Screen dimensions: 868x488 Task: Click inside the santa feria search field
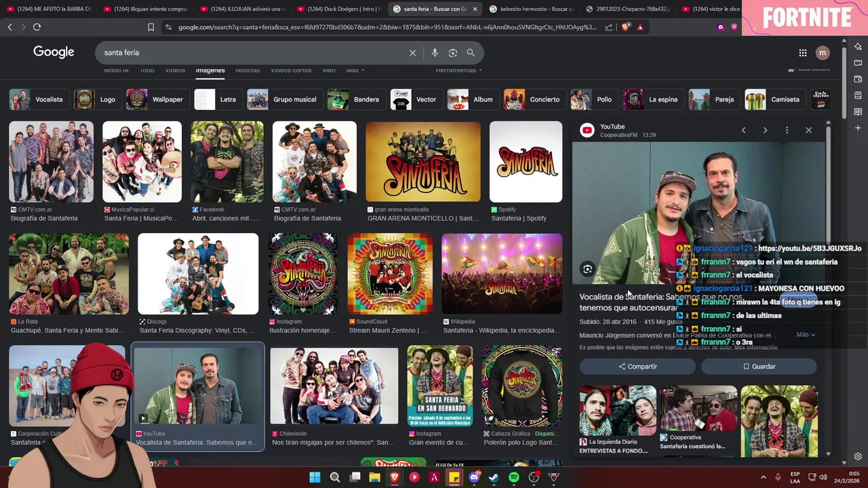pyautogui.click(x=251, y=53)
